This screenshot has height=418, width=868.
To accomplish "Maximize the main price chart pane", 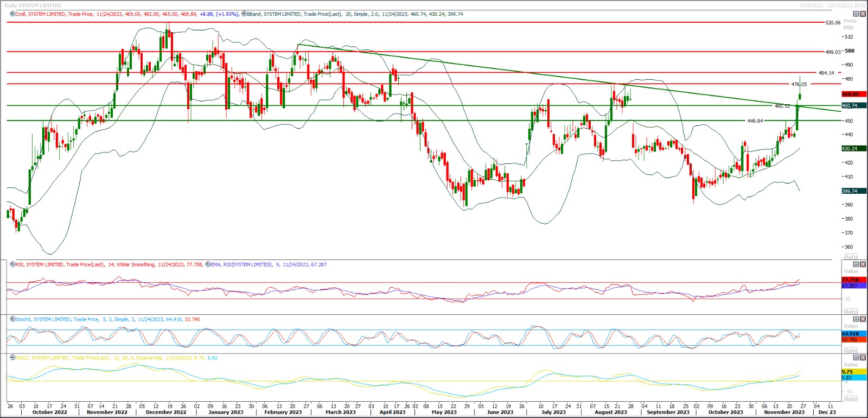I will pos(857,14).
